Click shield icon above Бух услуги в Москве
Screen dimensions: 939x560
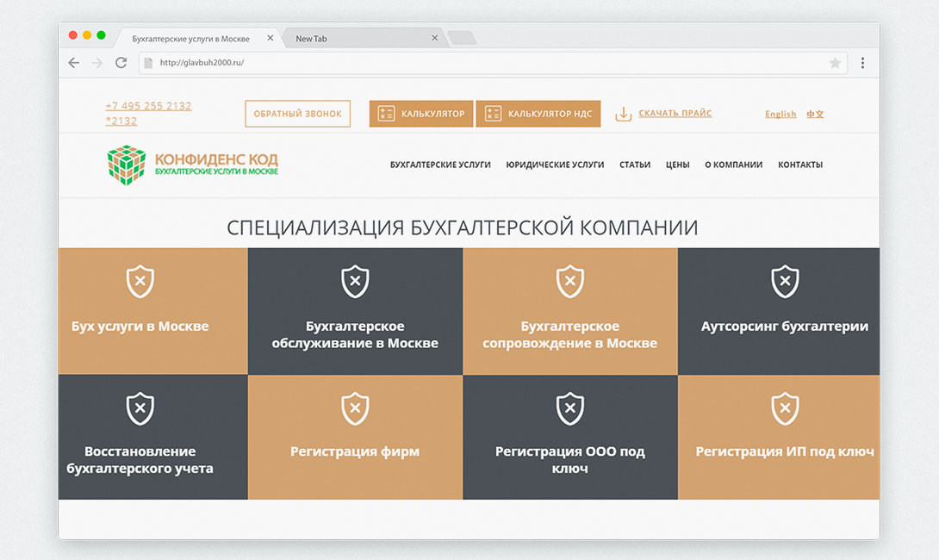coord(140,282)
